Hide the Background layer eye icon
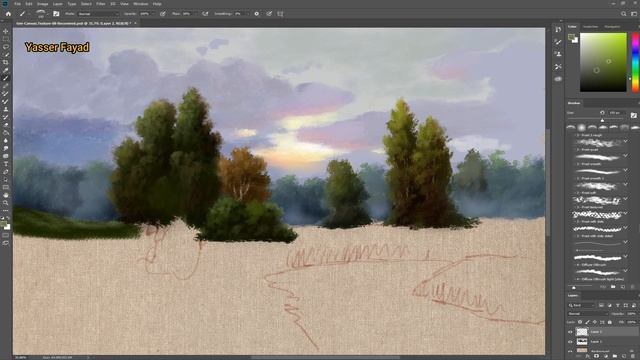 pos(571,351)
